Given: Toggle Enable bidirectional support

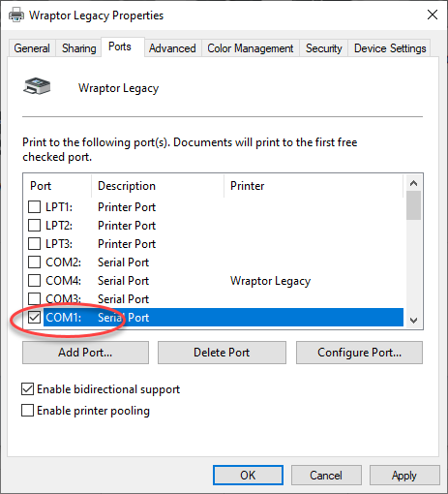Looking at the screenshot, I should (x=27, y=389).
